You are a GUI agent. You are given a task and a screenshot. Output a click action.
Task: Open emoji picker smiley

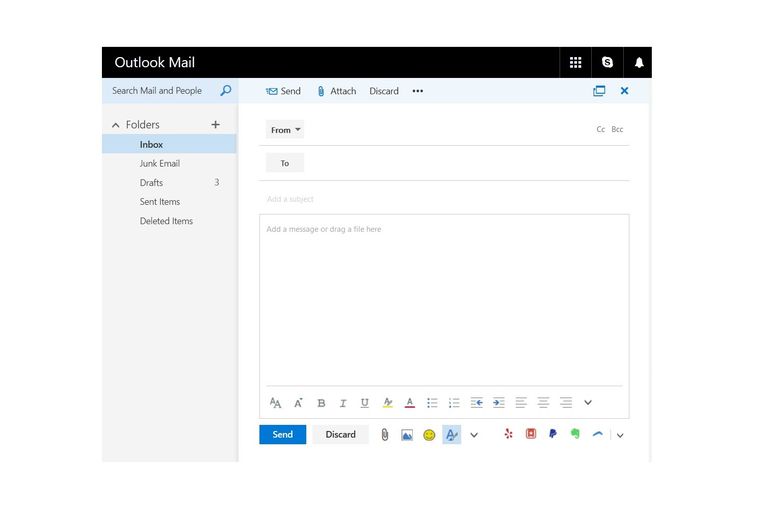pyautogui.click(x=429, y=435)
